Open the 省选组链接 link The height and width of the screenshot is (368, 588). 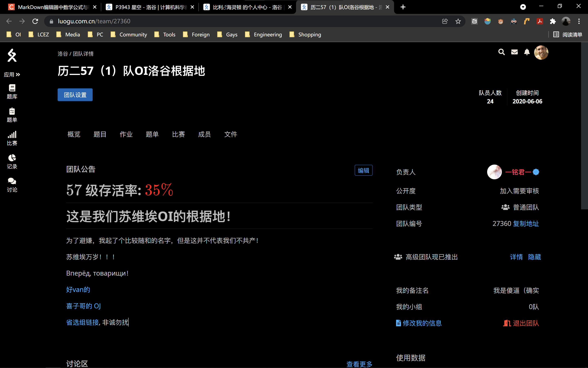pyautogui.click(x=82, y=322)
